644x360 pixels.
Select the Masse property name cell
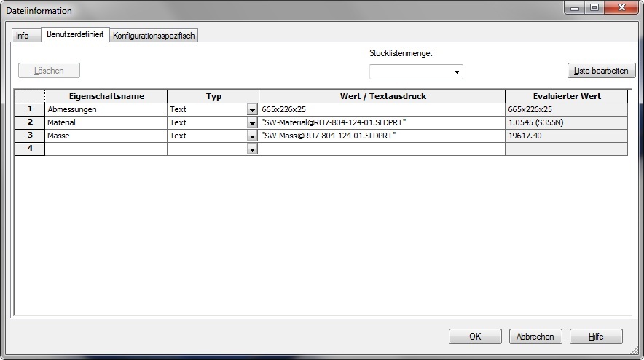click(x=106, y=136)
